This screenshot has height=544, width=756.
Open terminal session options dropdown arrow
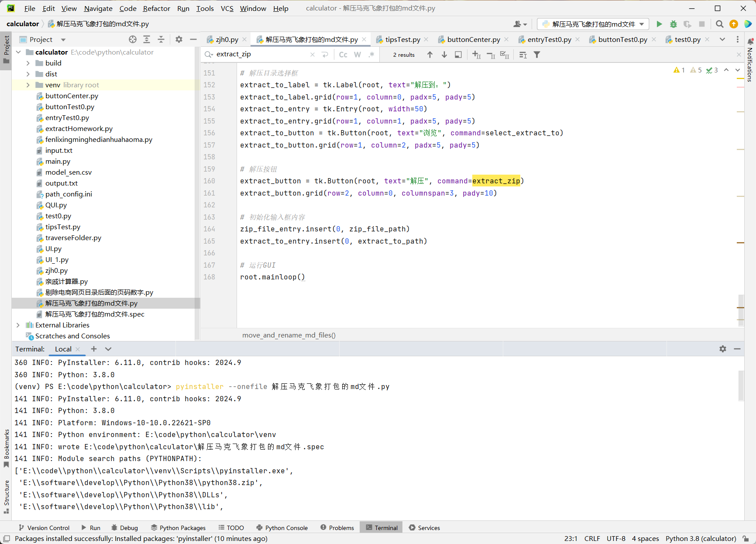(108, 349)
